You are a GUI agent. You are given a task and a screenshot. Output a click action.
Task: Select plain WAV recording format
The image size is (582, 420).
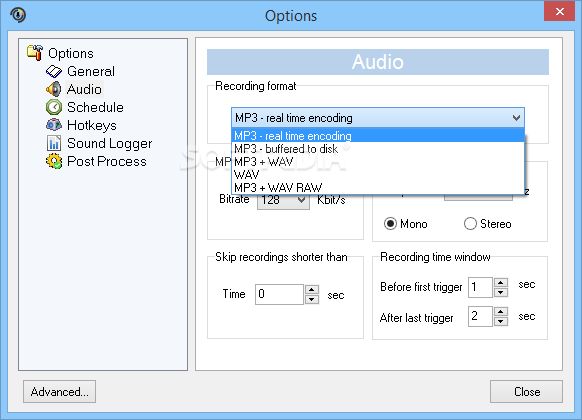[x=378, y=174]
